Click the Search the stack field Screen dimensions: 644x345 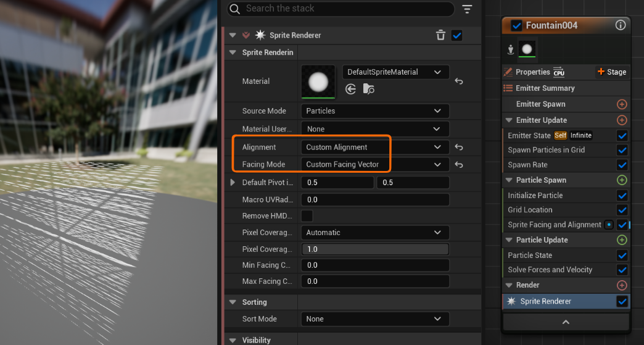pos(341,9)
